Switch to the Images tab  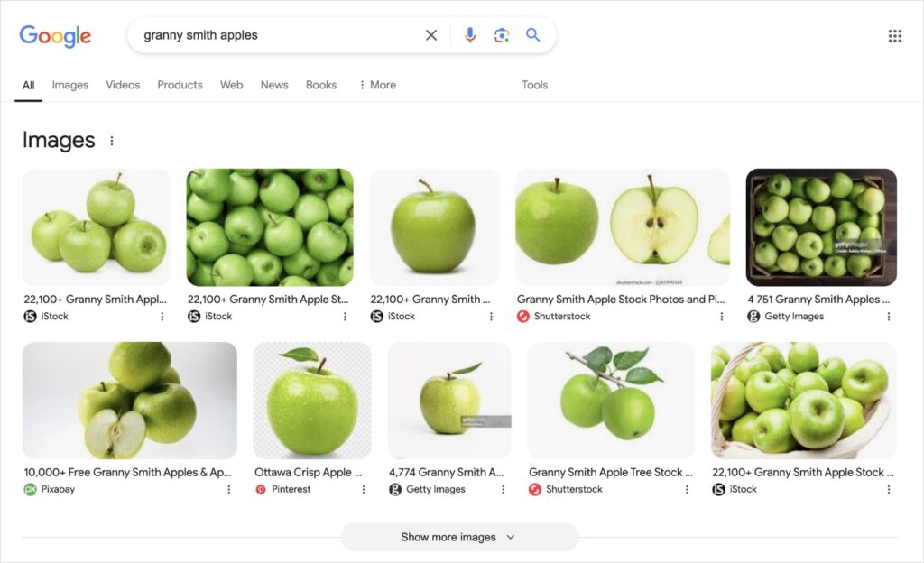69,84
